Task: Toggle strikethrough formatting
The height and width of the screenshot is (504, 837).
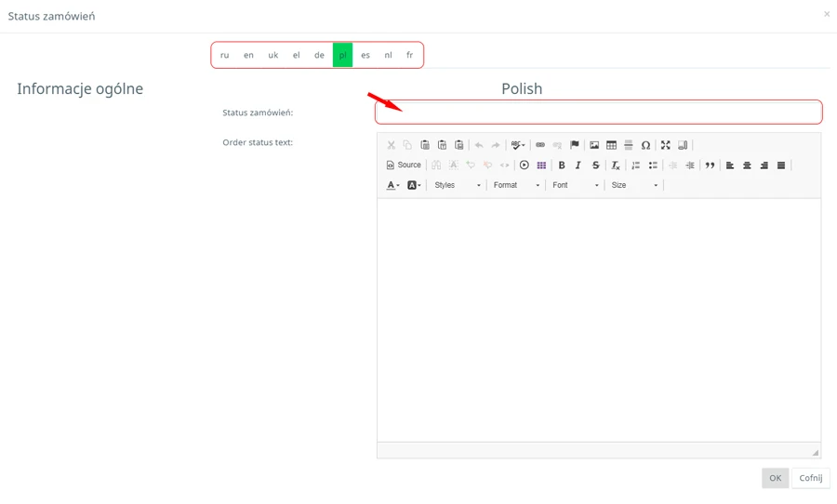Action: (596, 166)
